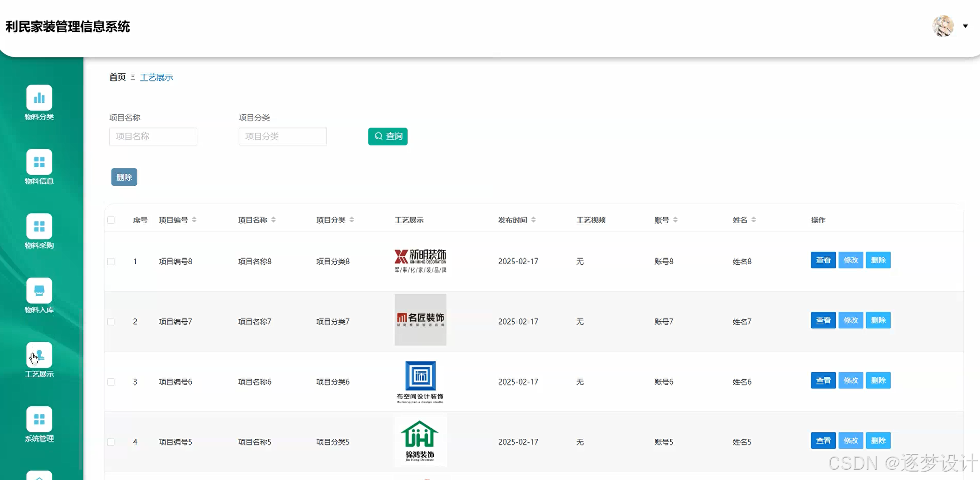980x480 pixels.
Task: Click the user avatar picture
Action: [943, 26]
